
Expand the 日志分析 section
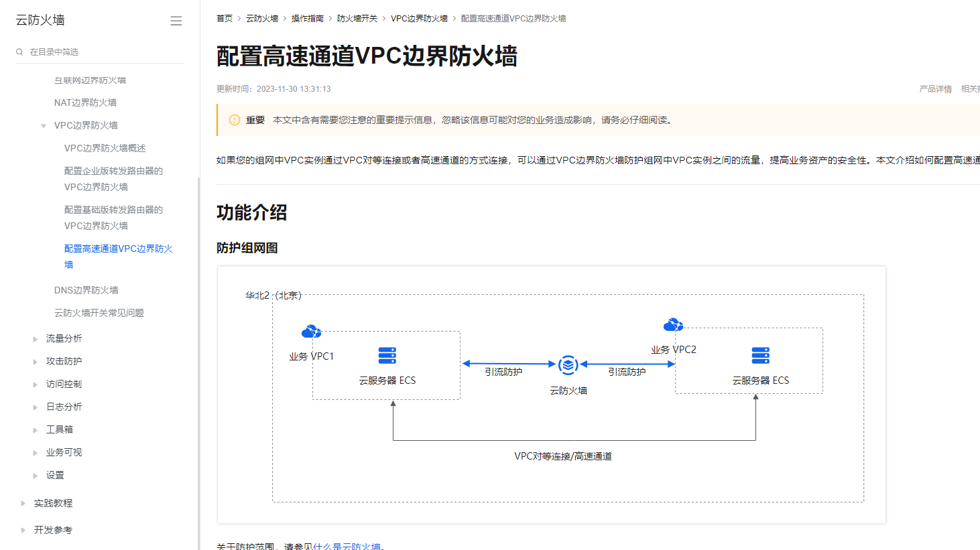(x=35, y=407)
